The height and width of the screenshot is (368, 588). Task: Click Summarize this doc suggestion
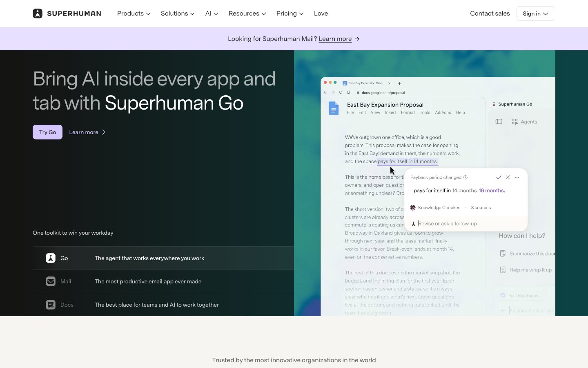528,254
